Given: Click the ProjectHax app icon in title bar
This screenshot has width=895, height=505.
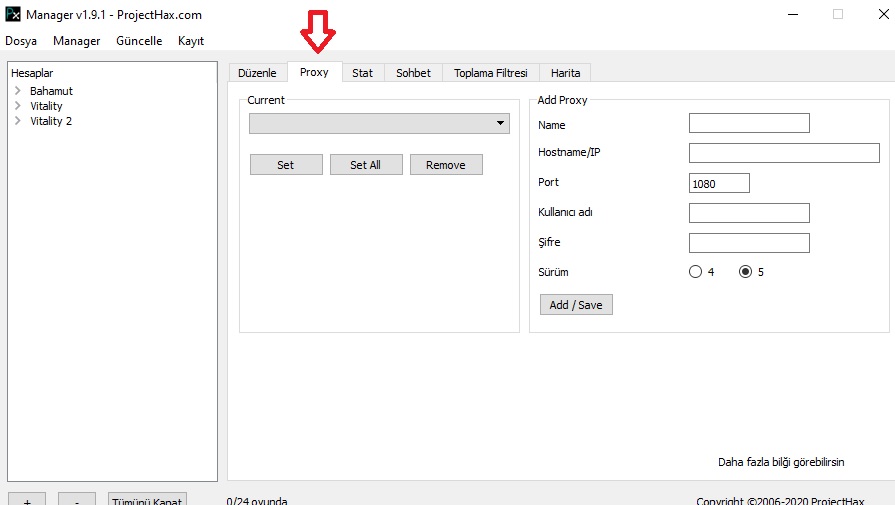Looking at the screenshot, I should click(13, 14).
